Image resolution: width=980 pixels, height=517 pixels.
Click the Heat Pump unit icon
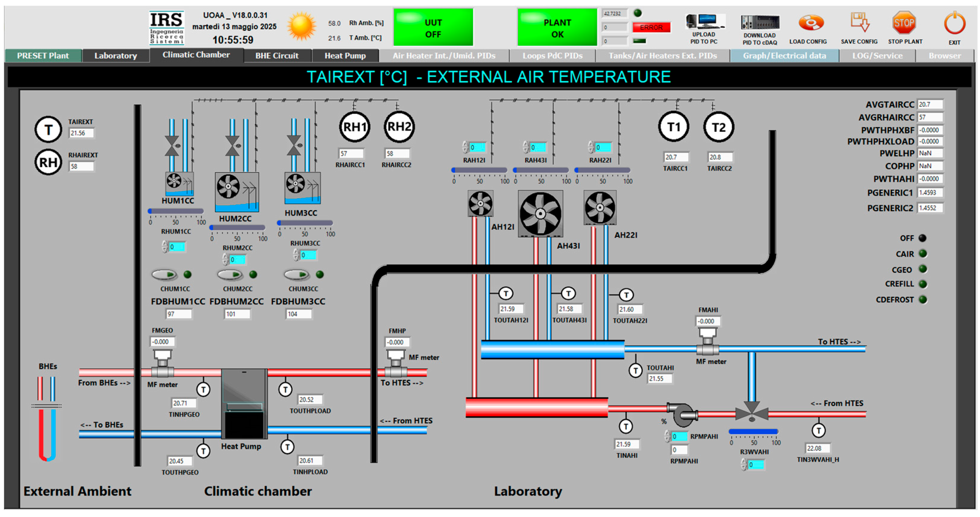pyautogui.click(x=244, y=403)
